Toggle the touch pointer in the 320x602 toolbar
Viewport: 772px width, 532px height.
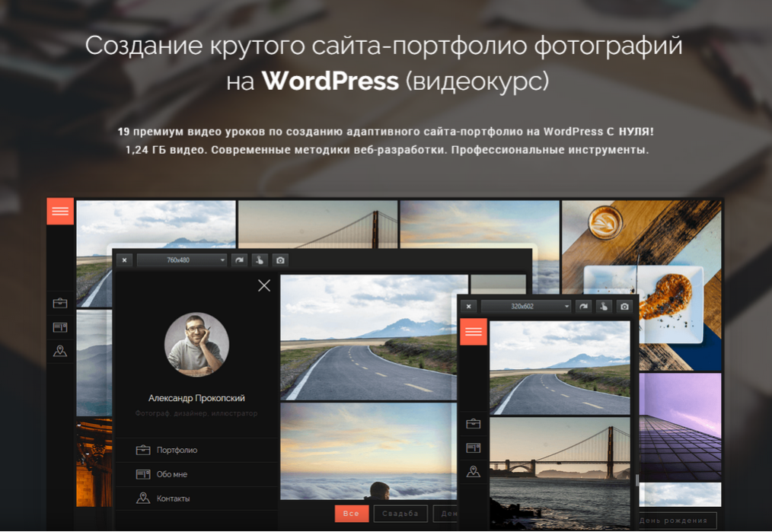(x=604, y=307)
